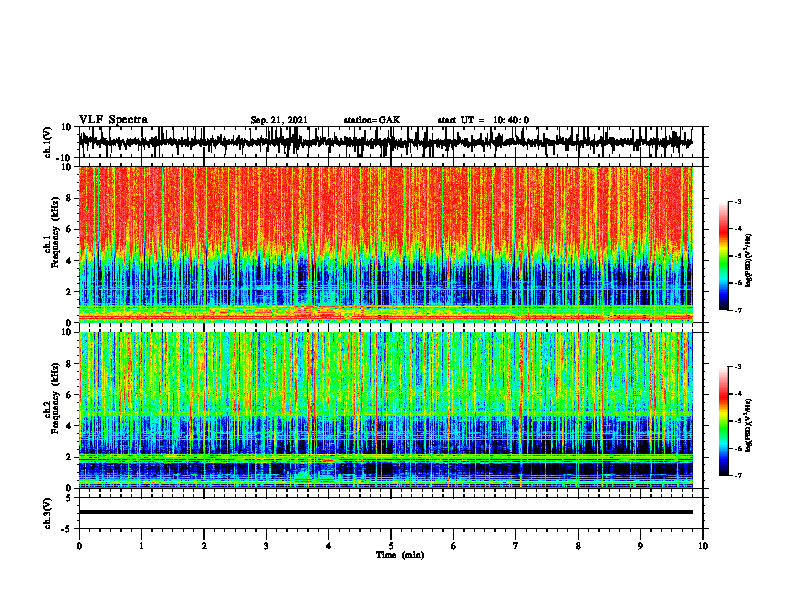The width and height of the screenshot is (792, 612).
Task: Click time axis tick label "1"
Action: point(141,546)
